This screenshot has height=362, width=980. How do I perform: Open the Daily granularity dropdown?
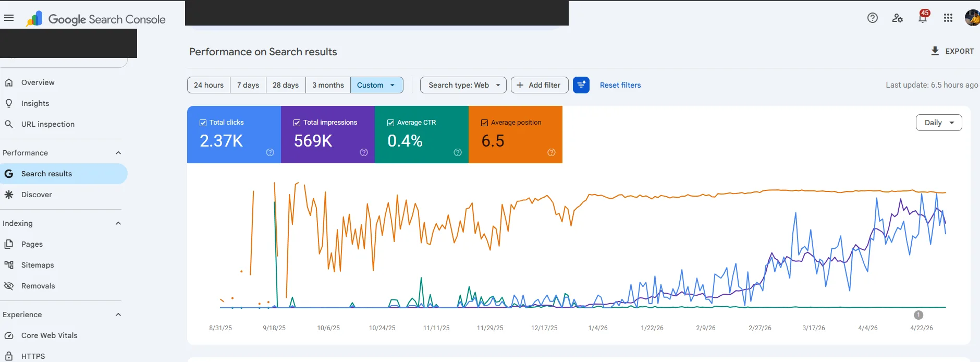(x=939, y=123)
